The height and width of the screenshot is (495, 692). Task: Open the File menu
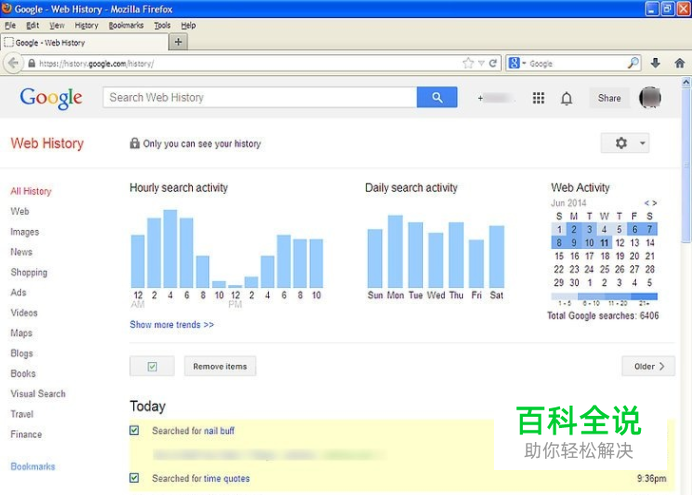coord(10,25)
